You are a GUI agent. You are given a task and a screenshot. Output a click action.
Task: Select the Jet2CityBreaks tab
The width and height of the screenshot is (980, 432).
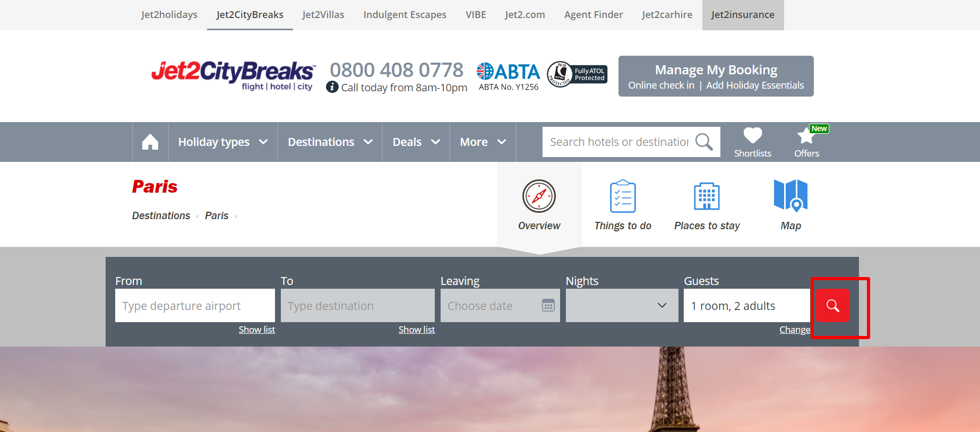coord(250,15)
